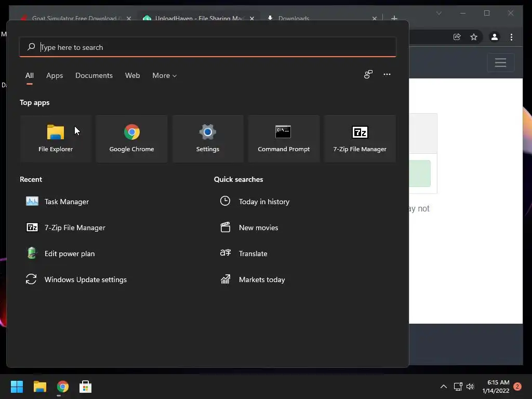Open Chrome tab search chevron

point(438,13)
